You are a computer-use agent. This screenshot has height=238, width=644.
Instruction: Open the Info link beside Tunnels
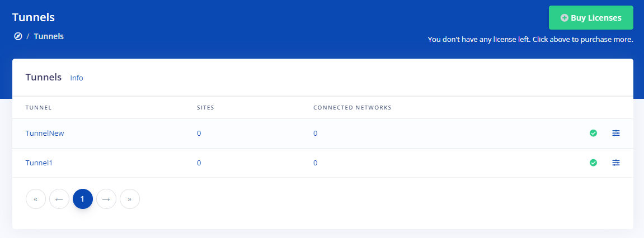coord(77,78)
